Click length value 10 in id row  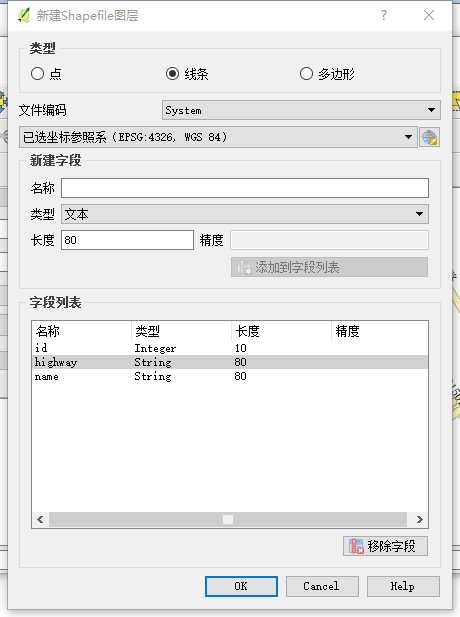pyautogui.click(x=240, y=348)
